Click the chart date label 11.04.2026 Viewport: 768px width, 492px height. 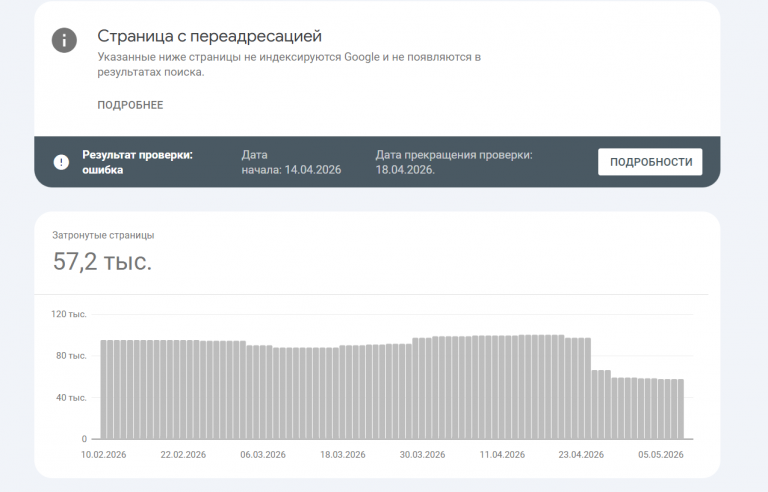(x=502, y=455)
